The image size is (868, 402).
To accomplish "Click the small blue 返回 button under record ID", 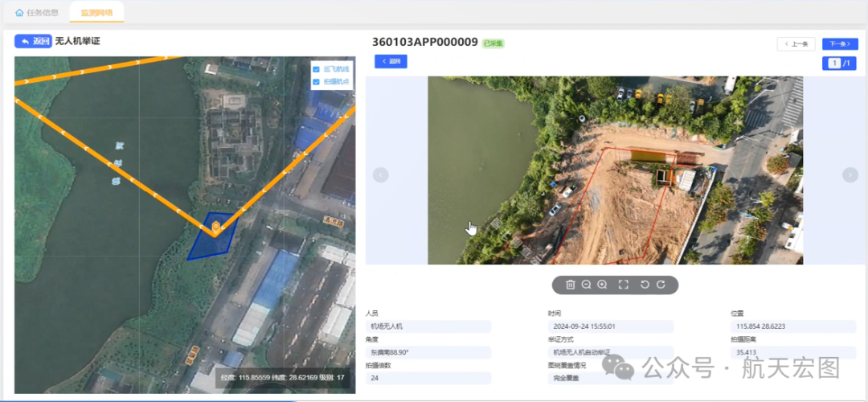I will pyautogui.click(x=391, y=61).
